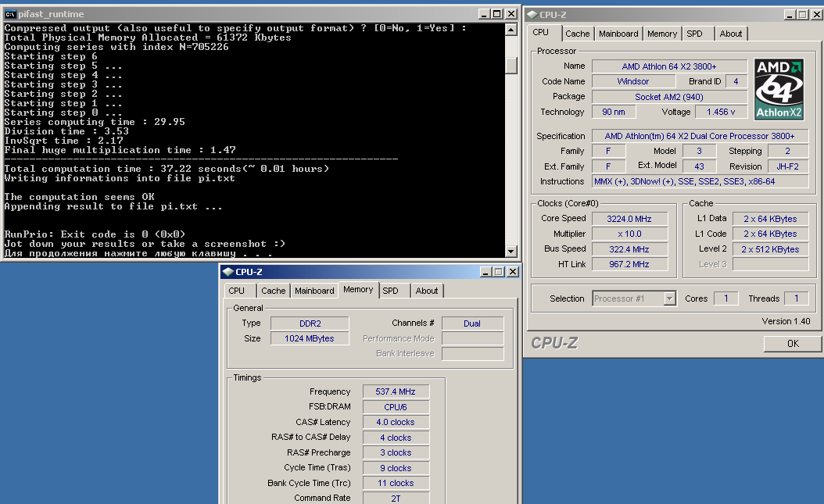Open the Mainboard tab in the CPU-Z Memory window

pyautogui.click(x=314, y=291)
